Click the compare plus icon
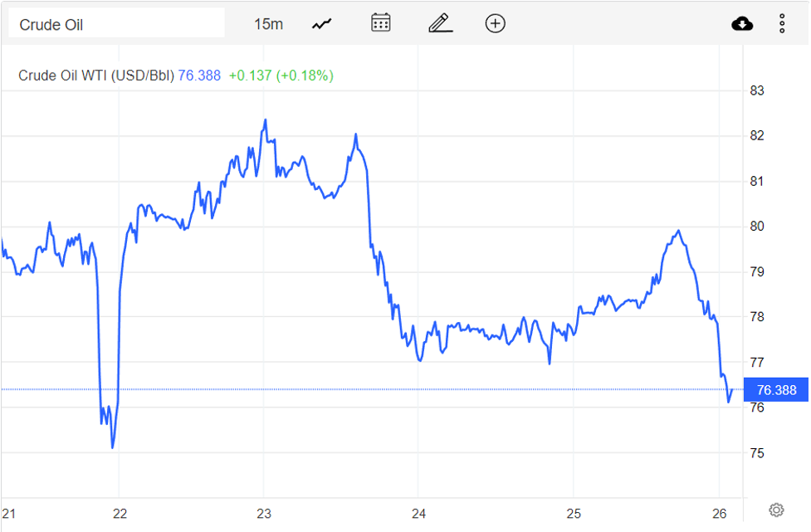This screenshot has height=532, width=811. 495,23
